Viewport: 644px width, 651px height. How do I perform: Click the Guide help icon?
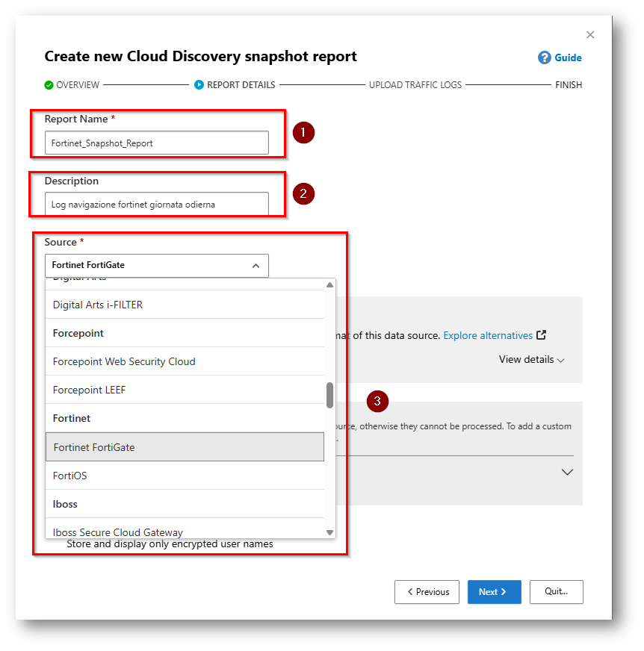[x=545, y=57]
